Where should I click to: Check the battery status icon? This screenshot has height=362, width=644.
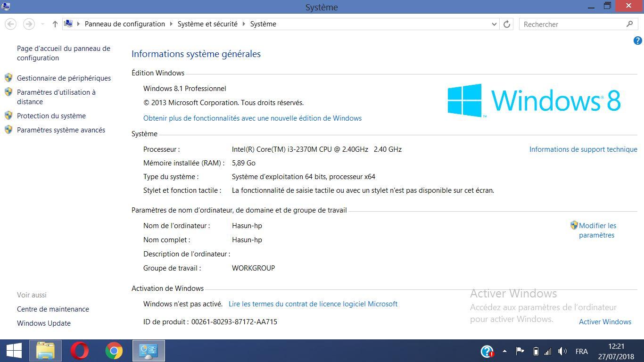(x=536, y=351)
